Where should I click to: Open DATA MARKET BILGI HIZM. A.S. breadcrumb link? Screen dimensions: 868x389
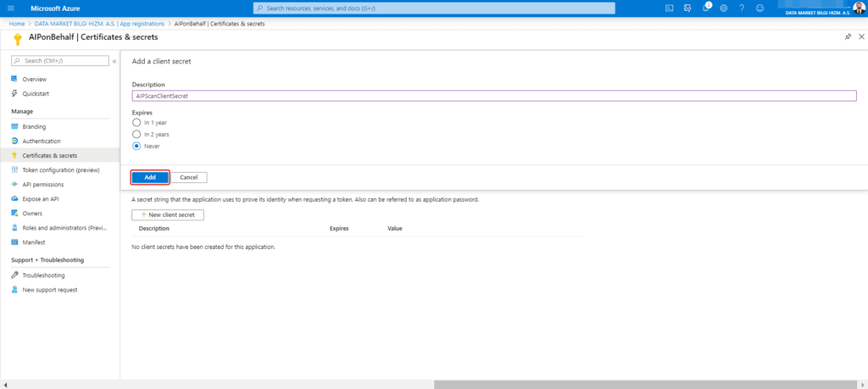pyautogui.click(x=98, y=24)
